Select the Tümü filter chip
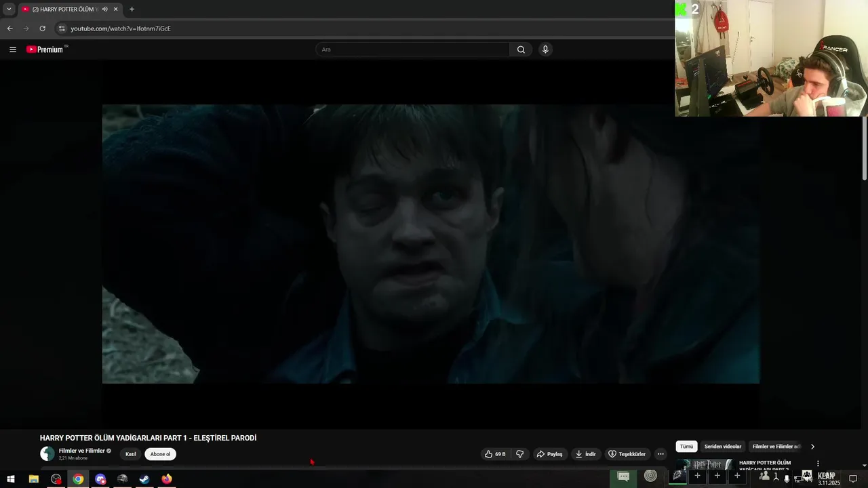This screenshot has height=488, width=868. coord(687,447)
